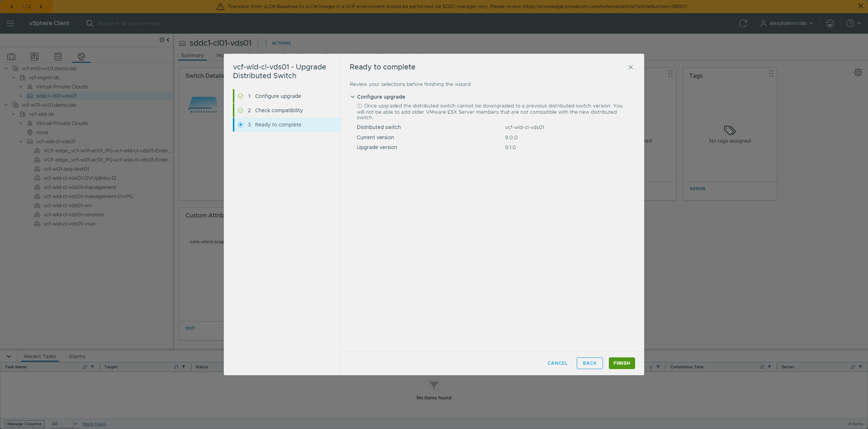Viewport: 868px width, 429px height.
Task: Close the Upgrade Distributed Switch wizard
Action: point(630,67)
